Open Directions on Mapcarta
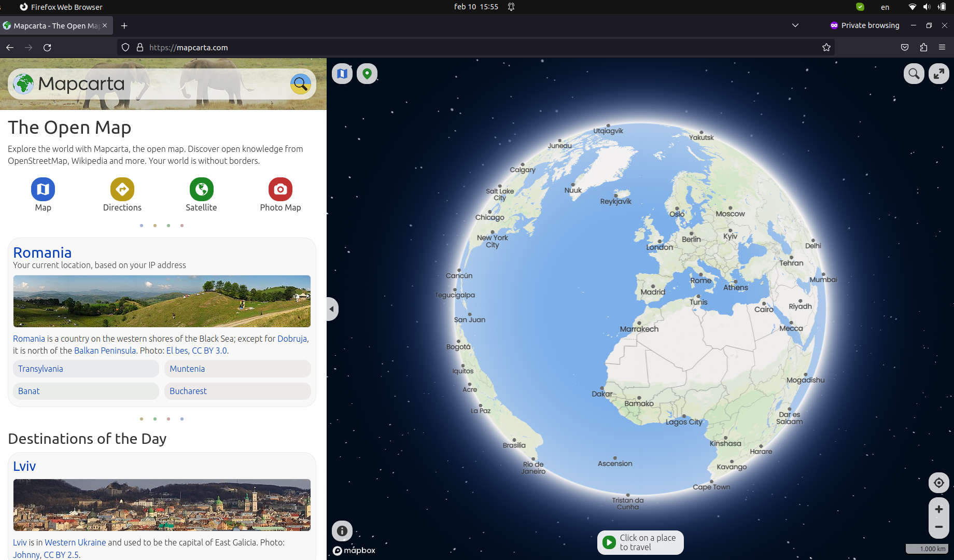Screen dimensions: 954x560 point(122,189)
